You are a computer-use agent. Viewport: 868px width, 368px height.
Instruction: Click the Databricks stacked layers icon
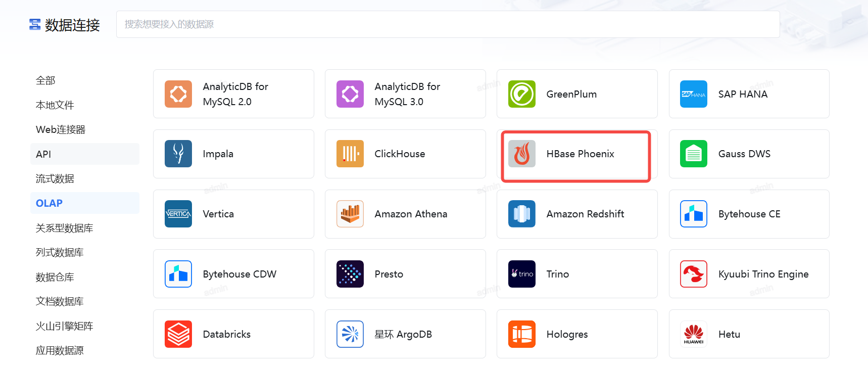tap(178, 334)
